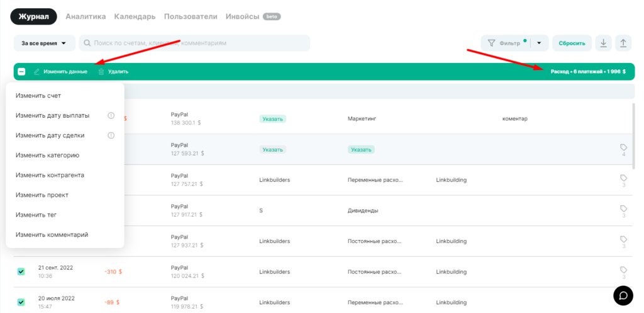Click the search field for accounts and comments
Viewport: 644px width, 313px height.
194,43
